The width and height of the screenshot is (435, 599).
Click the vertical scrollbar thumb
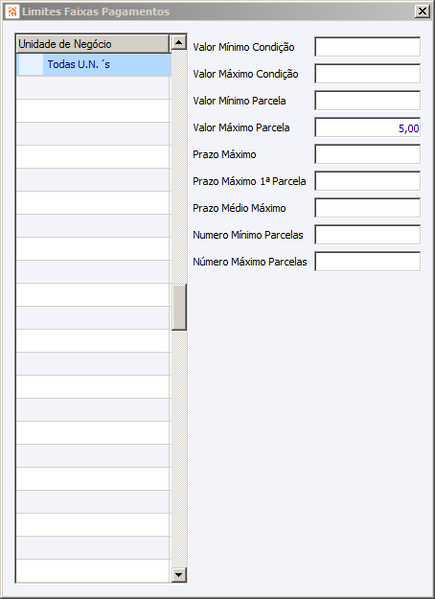pos(178,307)
